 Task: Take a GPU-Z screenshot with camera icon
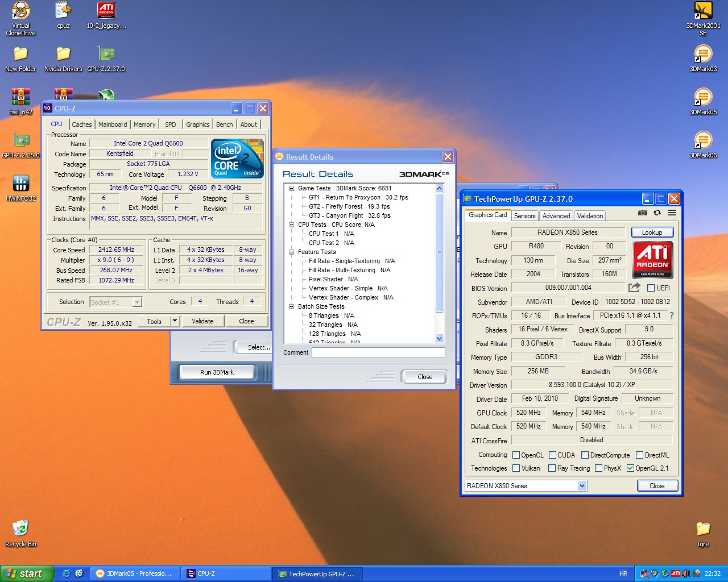(x=642, y=213)
